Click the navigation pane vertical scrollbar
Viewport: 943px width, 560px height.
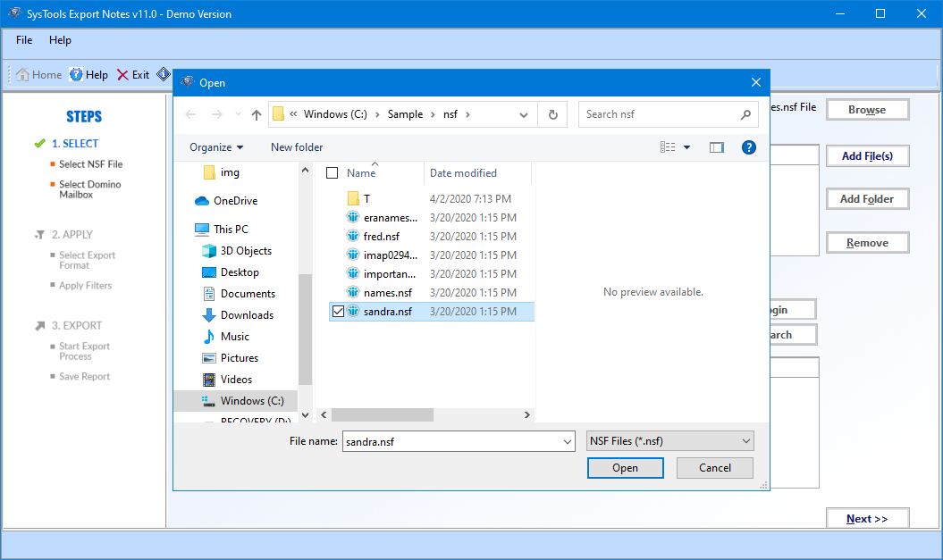point(305,330)
